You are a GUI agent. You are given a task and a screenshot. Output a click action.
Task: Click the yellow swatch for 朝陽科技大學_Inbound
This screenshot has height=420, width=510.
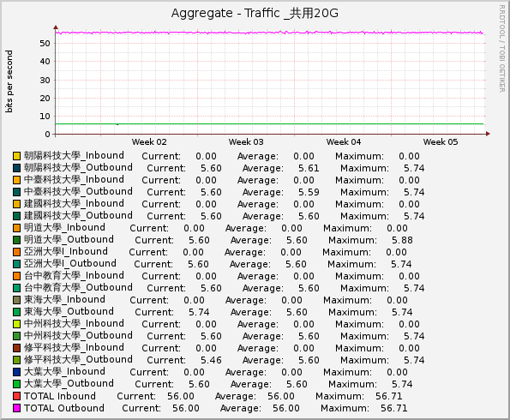(x=16, y=156)
